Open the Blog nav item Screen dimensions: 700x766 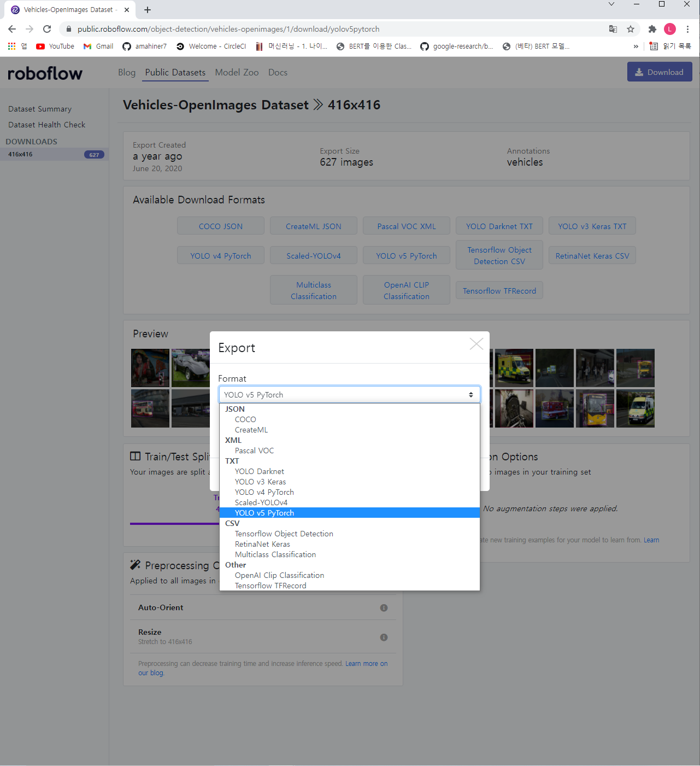pyautogui.click(x=127, y=72)
